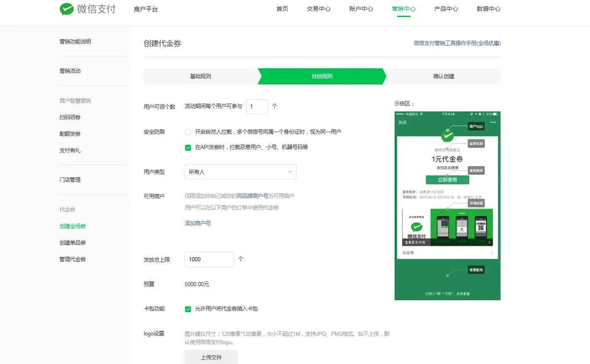590x364 pixels.
Task: Select 创建全场券 in sidebar
Action: point(72,226)
